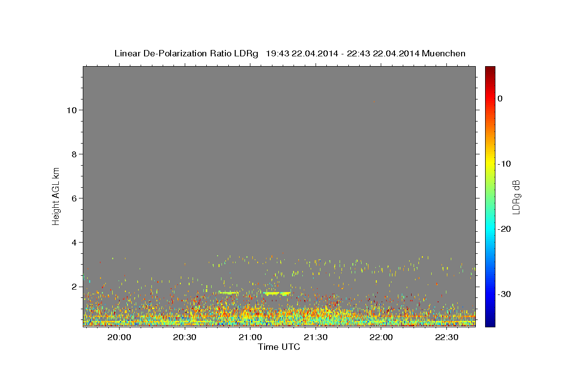Click the colorbar value -10
Image resolution: width=588 pixels, height=392 pixels.
[504, 164]
